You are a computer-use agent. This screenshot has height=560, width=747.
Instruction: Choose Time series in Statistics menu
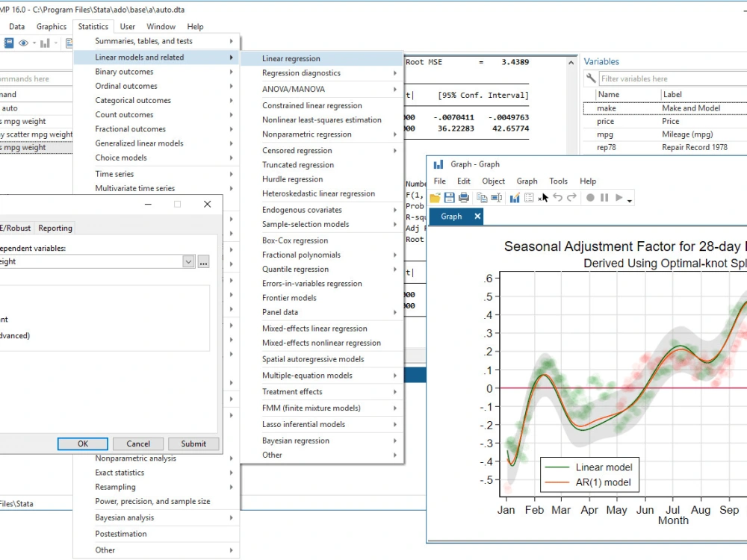(156, 174)
